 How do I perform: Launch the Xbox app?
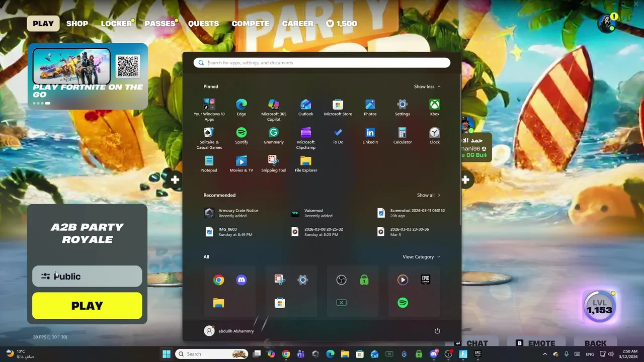(x=435, y=108)
